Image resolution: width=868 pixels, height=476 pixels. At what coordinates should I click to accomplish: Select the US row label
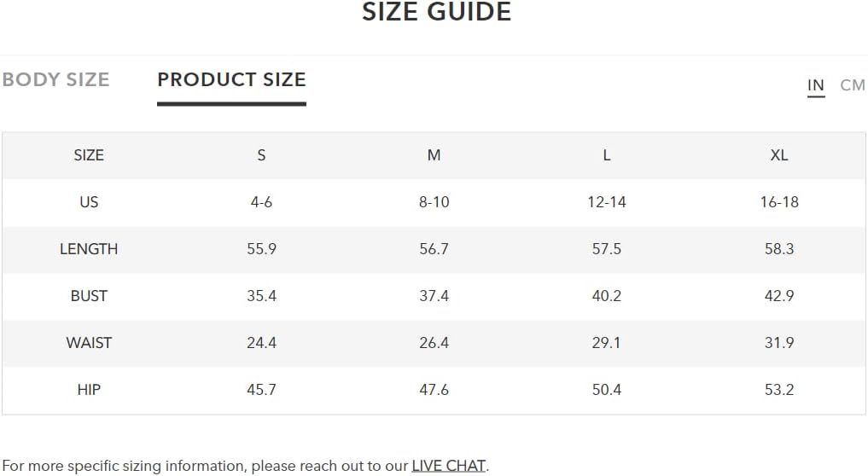[89, 202]
